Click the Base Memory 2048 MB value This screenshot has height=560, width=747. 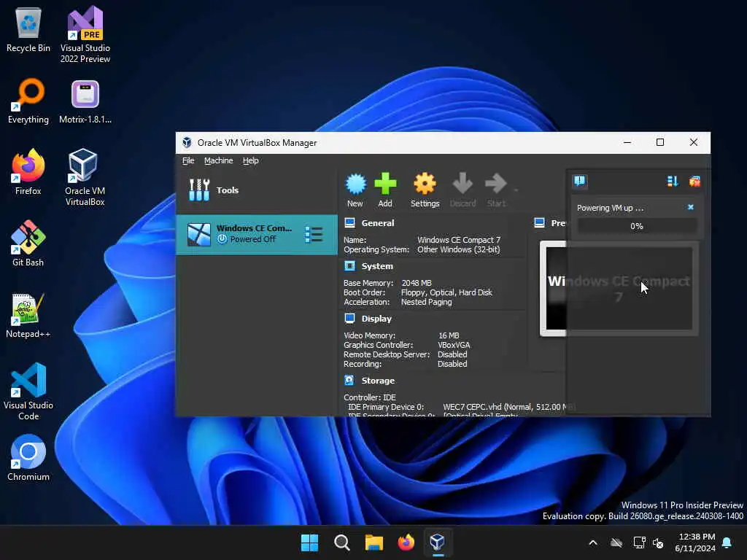click(x=417, y=283)
